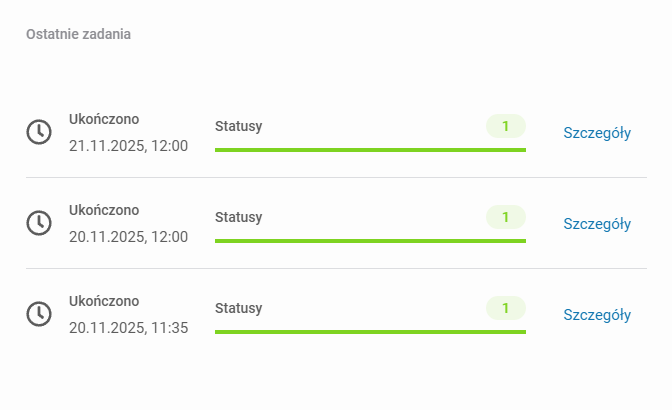This screenshot has height=410, width=672.
Task: Open Szczegóły for the 20.11.2025, 12:00 task
Action: click(597, 224)
